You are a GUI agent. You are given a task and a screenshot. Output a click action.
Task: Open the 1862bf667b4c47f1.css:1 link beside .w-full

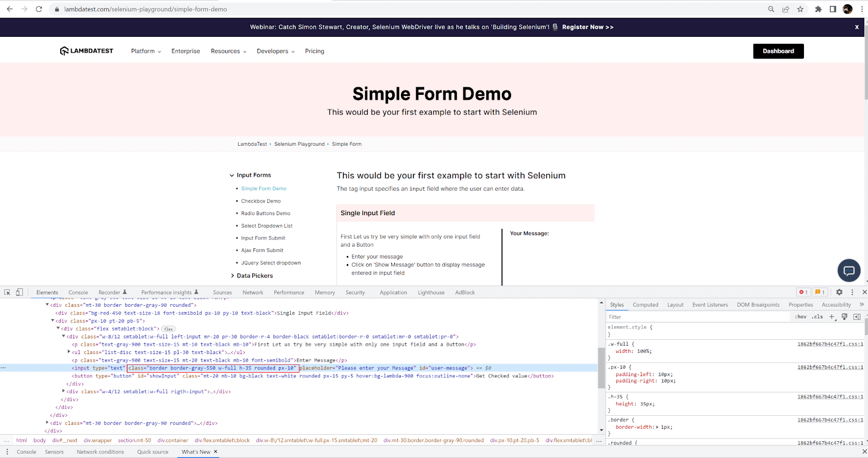pos(830,344)
